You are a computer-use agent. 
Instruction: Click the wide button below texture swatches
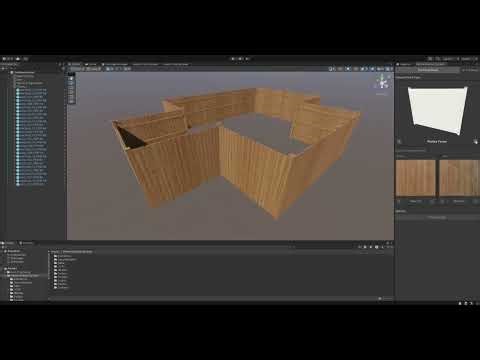coord(437,217)
